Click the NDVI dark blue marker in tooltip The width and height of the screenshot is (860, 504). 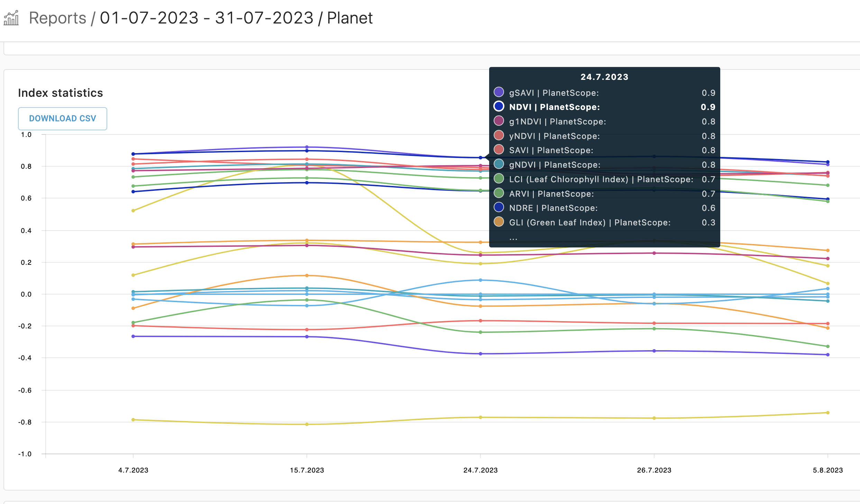pos(498,106)
